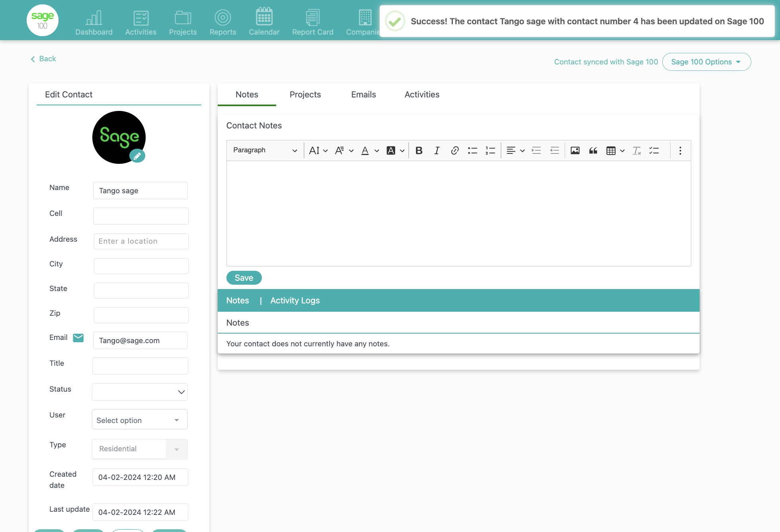
Task: Click the Notes link in teal bar
Action: pyautogui.click(x=238, y=301)
